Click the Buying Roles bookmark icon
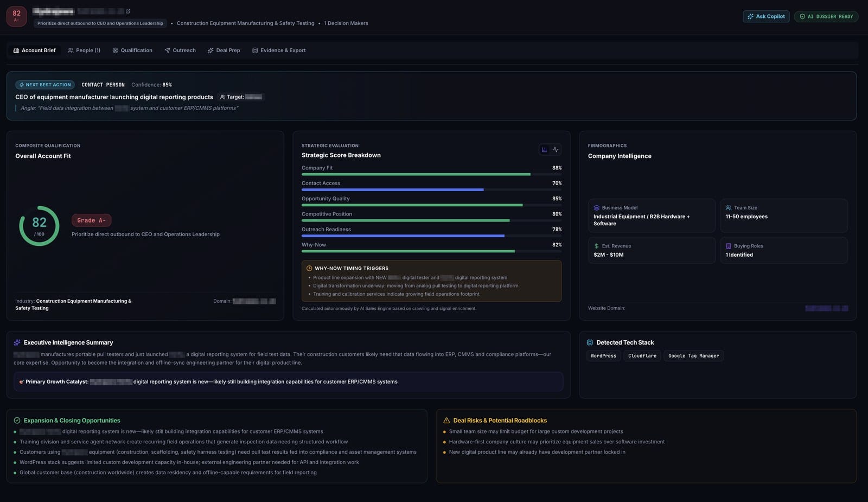Screen dimensions: 868x502 pyautogui.click(x=729, y=246)
